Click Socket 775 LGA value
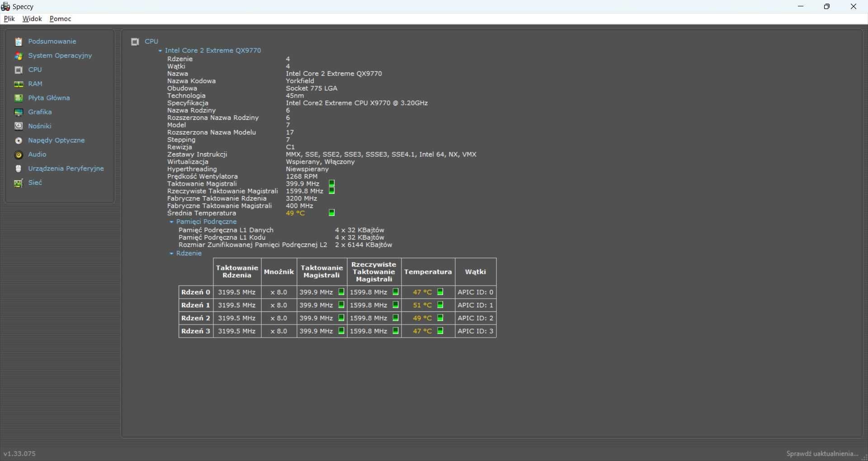Image resolution: width=868 pixels, height=461 pixels. tap(311, 88)
